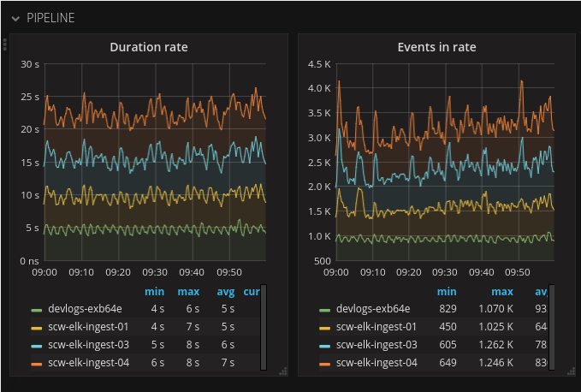Click the 829 min value in Events in rate
Screen dimensions: 581x392
pyautogui.click(x=448, y=309)
